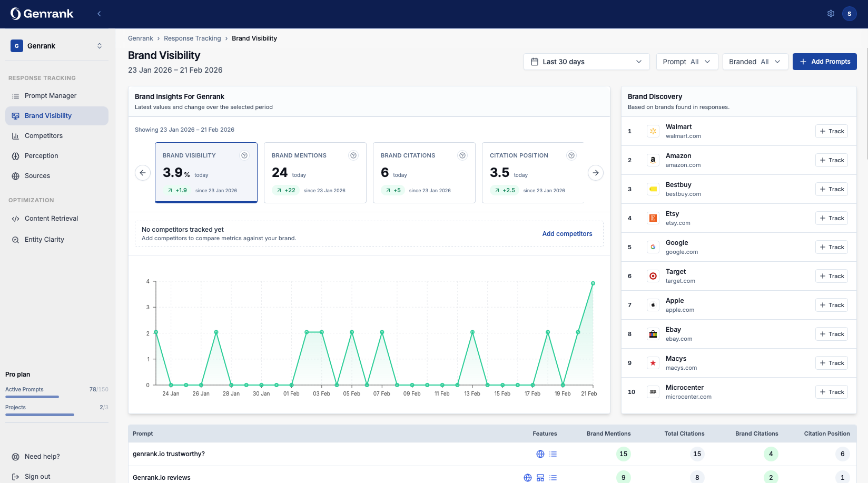The image size is (868, 483).
Task: Click Brand Visibility help question icon
Action: [244, 155]
